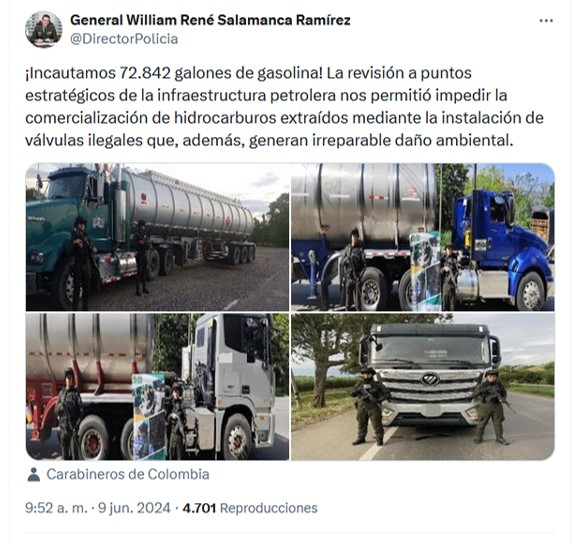Screen dimensions: 576x542
Task: Click the '¡Incautamos 72.842 galones de gasolina!' sentence
Action: point(174,73)
